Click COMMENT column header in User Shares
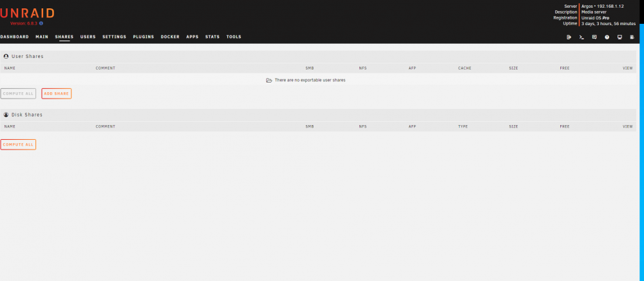 click(106, 68)
